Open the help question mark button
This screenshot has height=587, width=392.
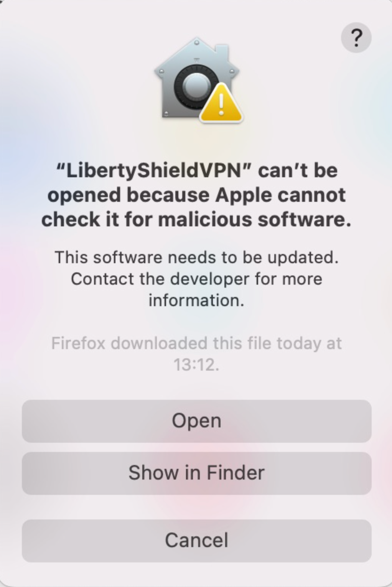pyautogui.click(x=356, y=38)
